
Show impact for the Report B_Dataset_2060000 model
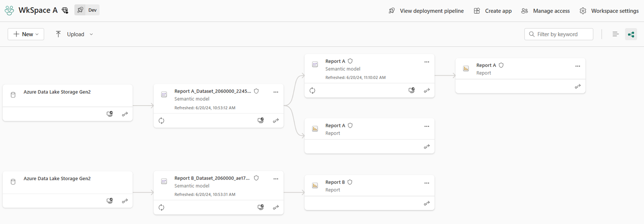click(261, 207)
